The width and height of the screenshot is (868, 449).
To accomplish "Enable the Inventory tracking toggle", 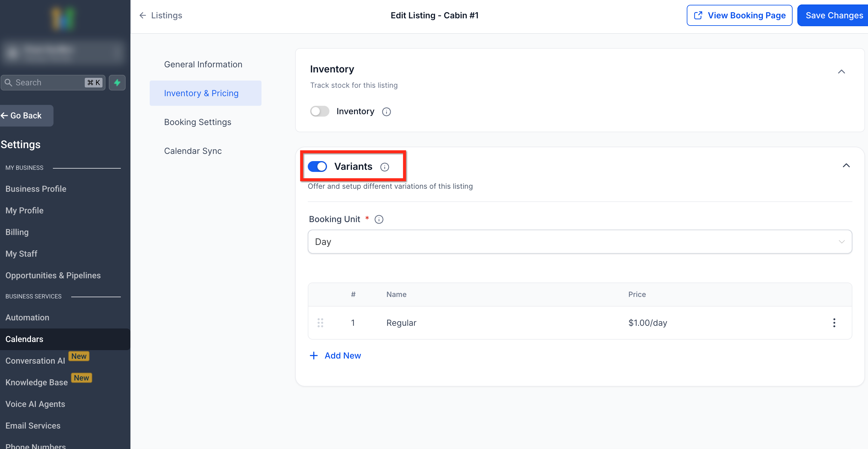I will click(x=319, y=111).
